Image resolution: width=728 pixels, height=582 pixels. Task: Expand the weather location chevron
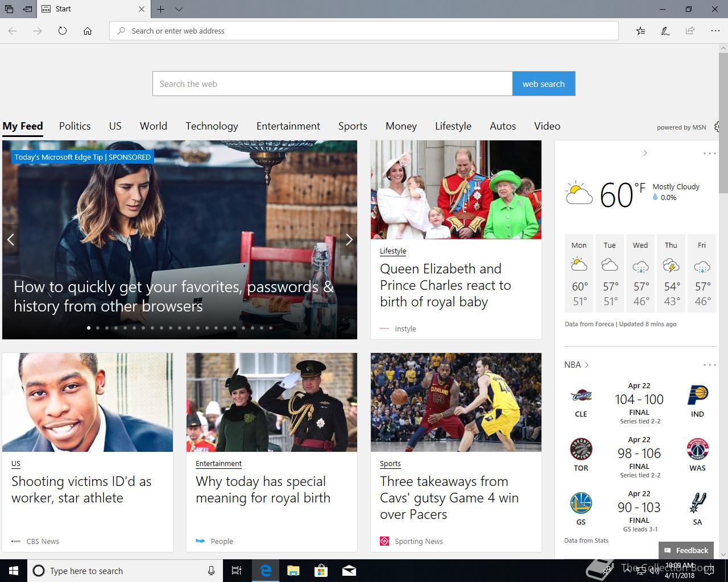coord(645,153)
